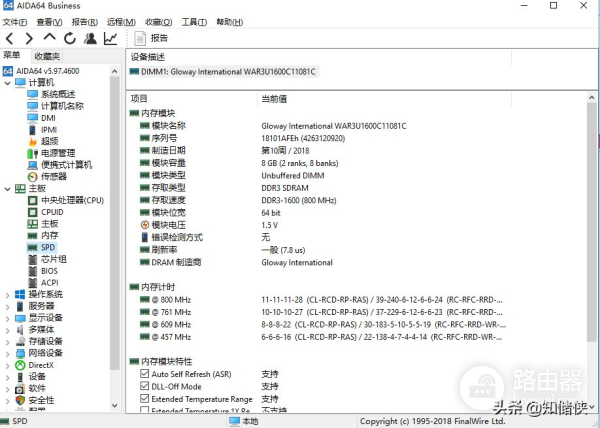The height and width of the screenshot is (428, 600).
Task: Expand the DirectX tree node
Action: pos(7,365)
